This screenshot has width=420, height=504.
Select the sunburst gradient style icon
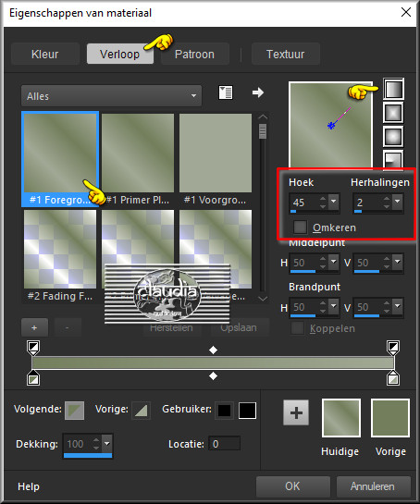pyautogui.click(x=393, y=137)
